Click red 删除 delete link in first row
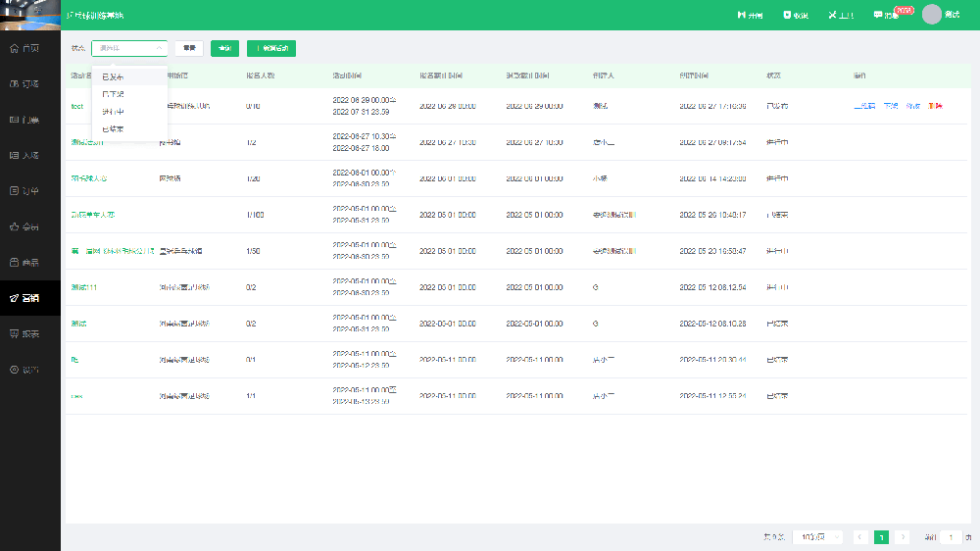 [935, 106]
